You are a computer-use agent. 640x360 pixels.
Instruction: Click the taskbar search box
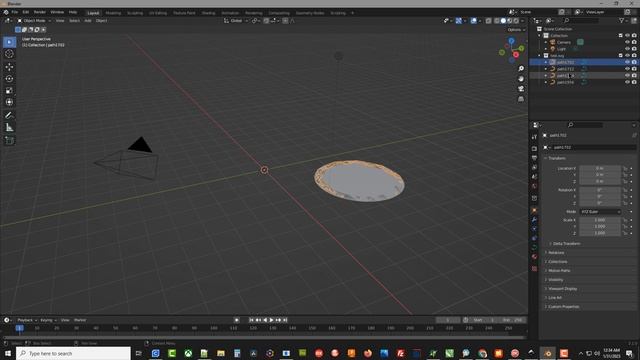click(x=73, y=353)
